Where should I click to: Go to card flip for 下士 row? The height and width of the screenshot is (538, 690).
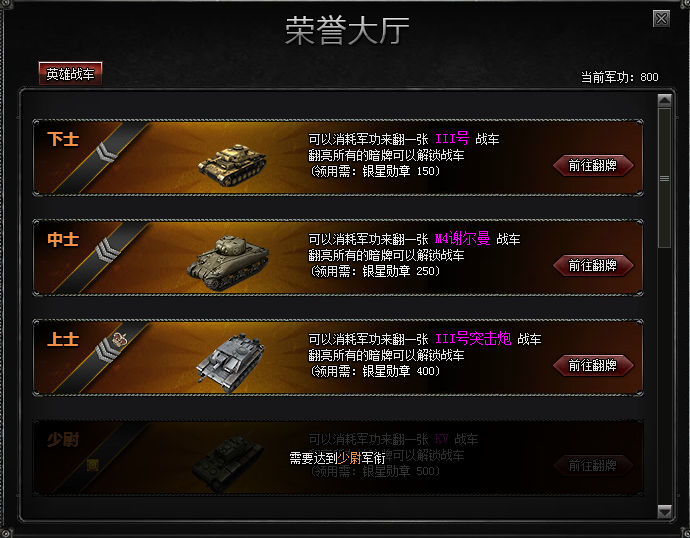click(593, 165)
